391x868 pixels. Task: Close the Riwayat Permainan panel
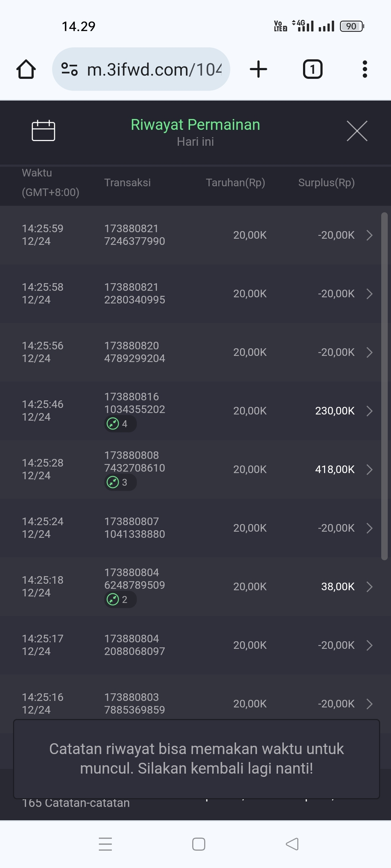tap(357, 131)
